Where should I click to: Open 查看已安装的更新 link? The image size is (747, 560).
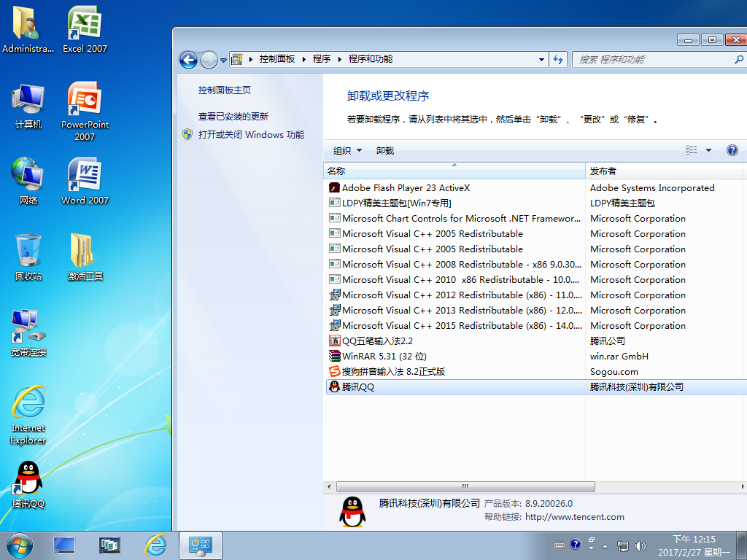pos(233,116)
